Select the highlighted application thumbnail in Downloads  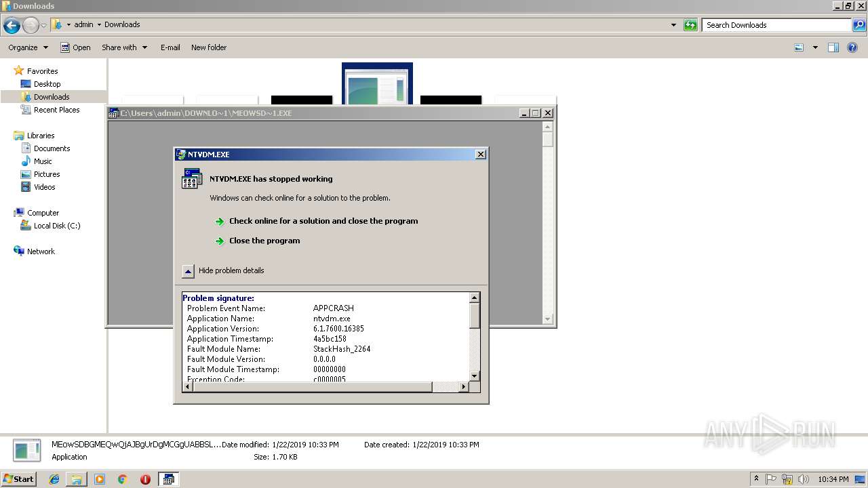(x=377, y=84)
